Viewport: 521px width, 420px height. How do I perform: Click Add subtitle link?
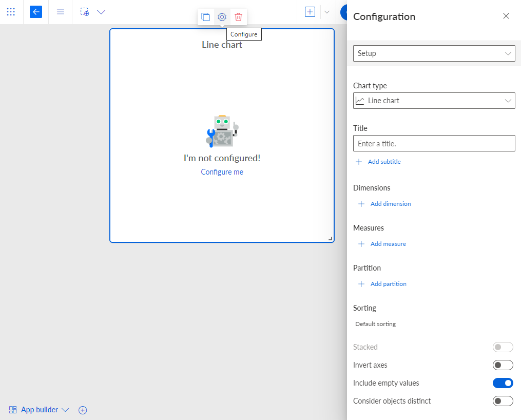384,162
